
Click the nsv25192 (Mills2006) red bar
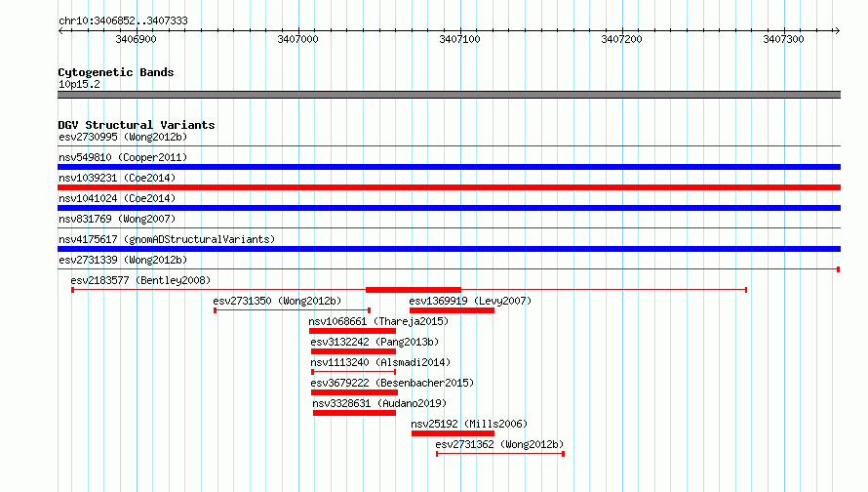pos(453,433)
